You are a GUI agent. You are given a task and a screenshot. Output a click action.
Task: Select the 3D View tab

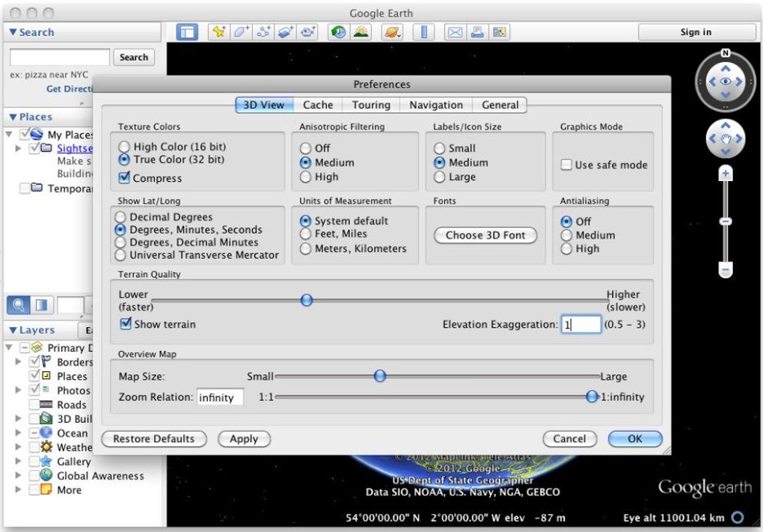264,105
